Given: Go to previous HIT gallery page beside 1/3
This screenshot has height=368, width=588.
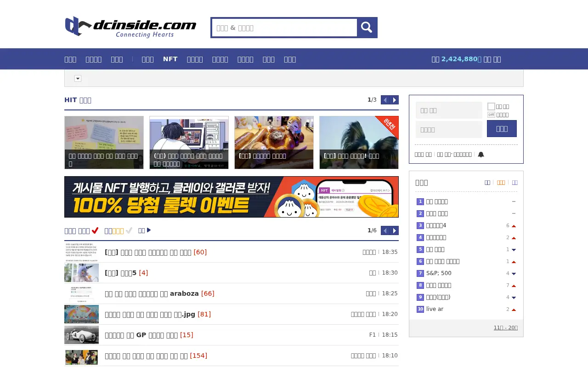Looking at the screenshot, I should coord(385,100).
